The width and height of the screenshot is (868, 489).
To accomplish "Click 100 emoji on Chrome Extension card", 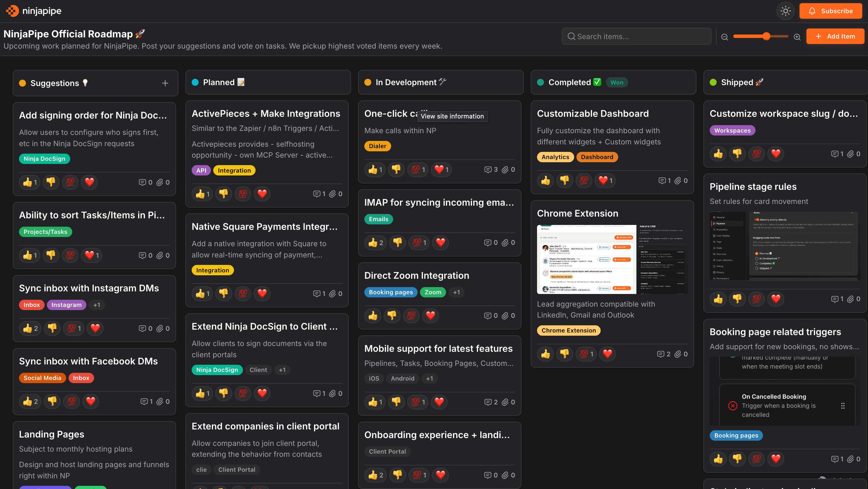I will (586, 354).
